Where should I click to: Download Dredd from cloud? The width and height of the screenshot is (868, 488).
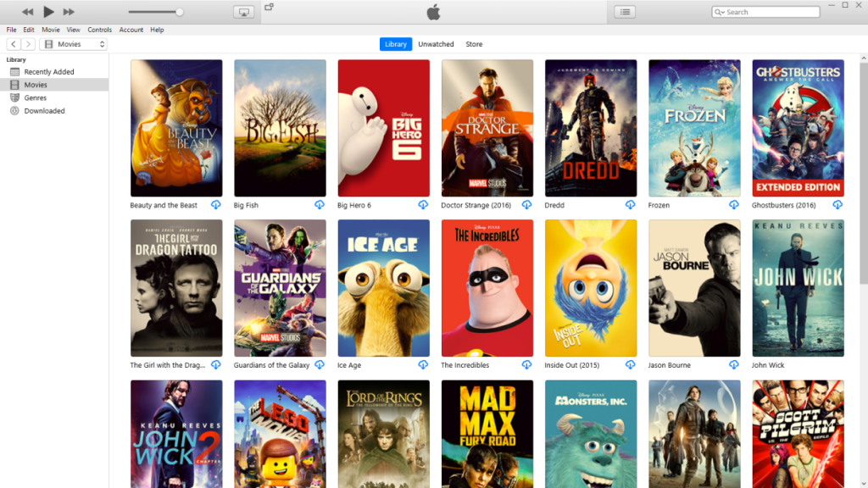tap(630, 205)
